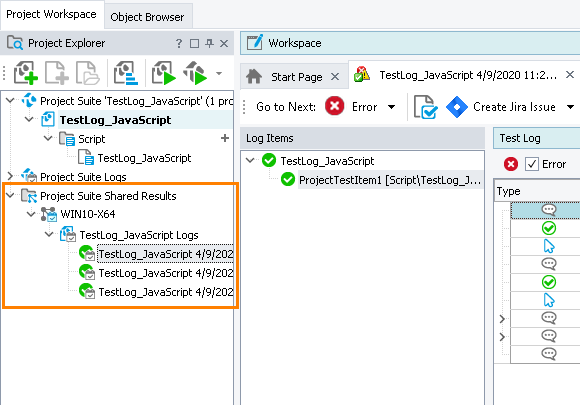The width and height of the screenshot is (580, 405).
Task: Open the Object Browser tab
Action: 147,17
